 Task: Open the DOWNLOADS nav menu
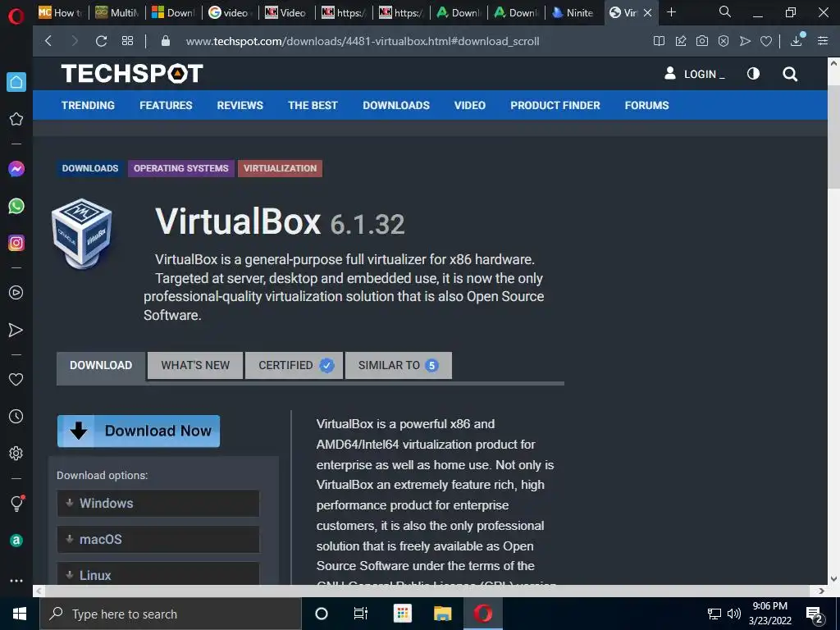[396, 106]
